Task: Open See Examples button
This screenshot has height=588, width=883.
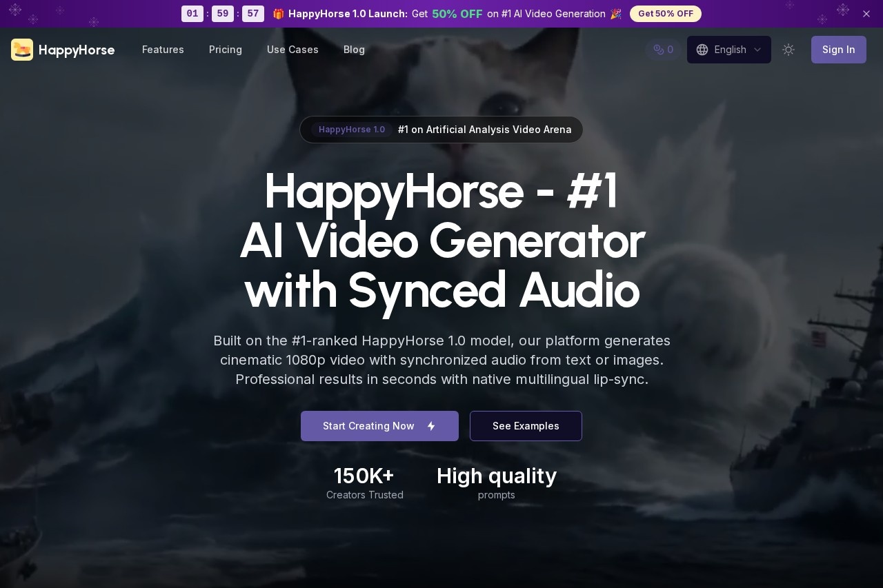Action: (x=526, y=426)
